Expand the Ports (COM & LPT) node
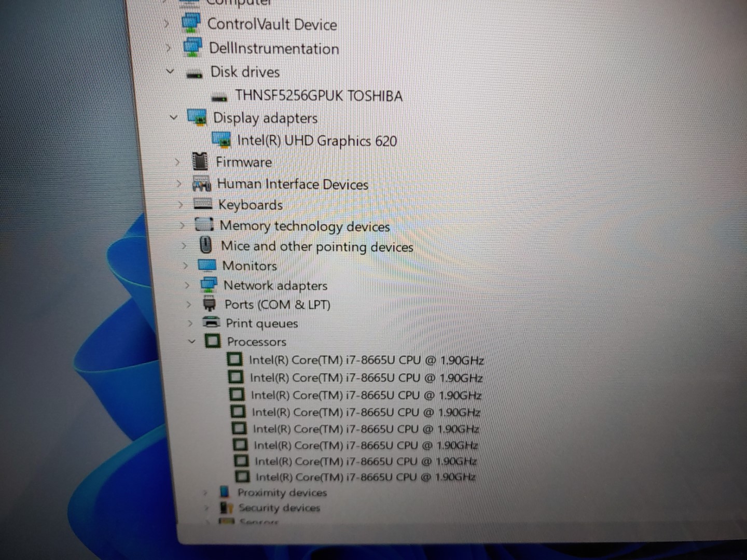The height and width of the screenshot is (560, 747). tap(188, 304)
